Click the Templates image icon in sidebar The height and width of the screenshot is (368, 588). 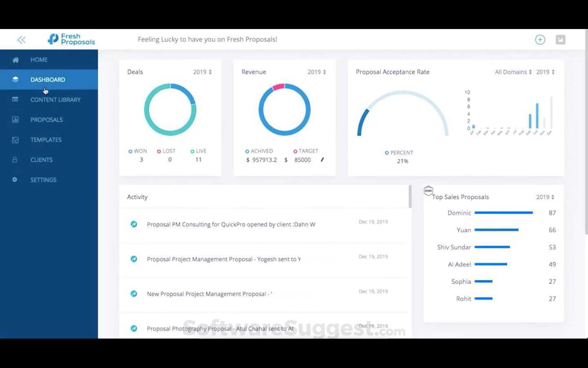(15, 140)
